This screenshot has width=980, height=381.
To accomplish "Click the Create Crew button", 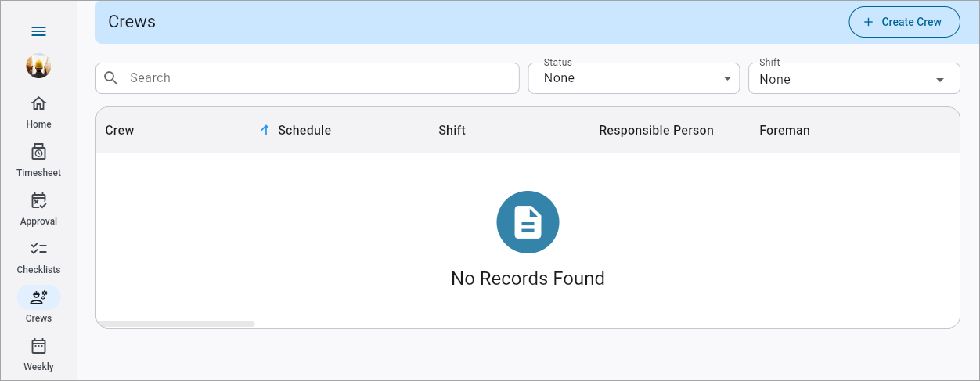I will 903,22.
